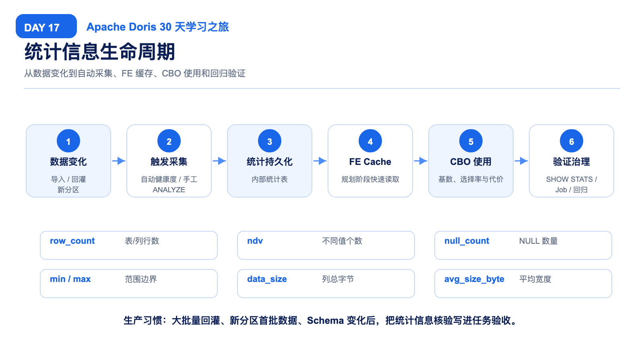Click the step 1 number circle
This screenshot has width=644, height=362.
click(x=68, y=141)
